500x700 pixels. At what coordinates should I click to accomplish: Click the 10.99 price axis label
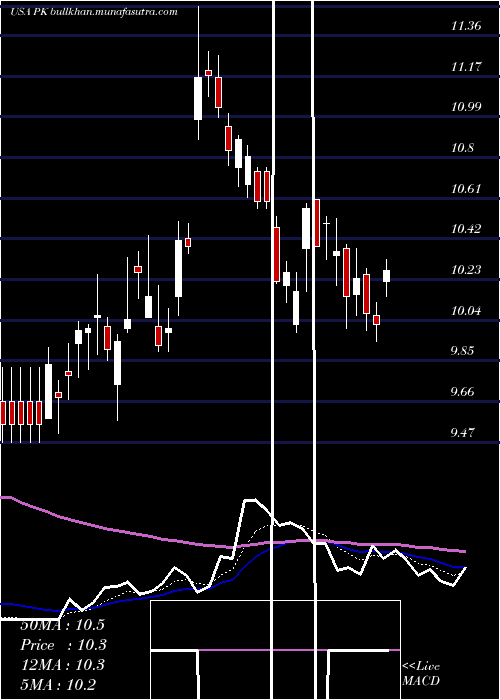[466, 107]
